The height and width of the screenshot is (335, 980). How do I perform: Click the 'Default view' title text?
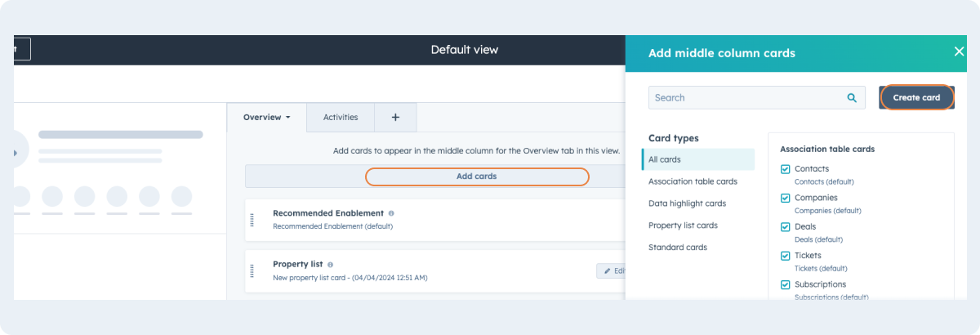point(465,50)
